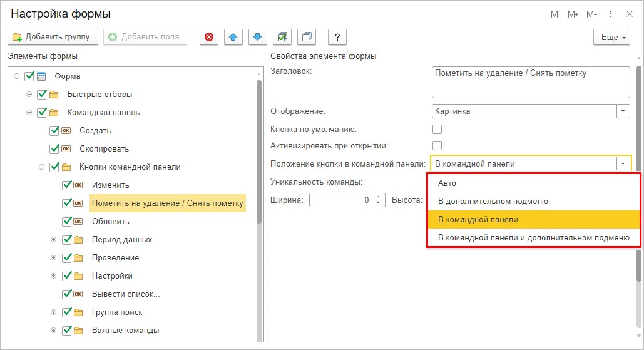Collapse the 'Командная панель' tree node
Image resolution: width=644 pixels, height=350 pixels.
point(29,113)
